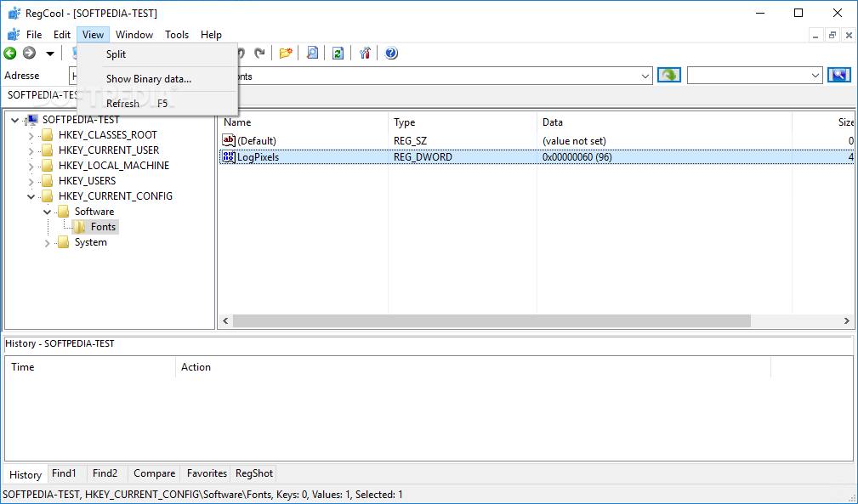
Task: Click the '0x00000060 (96)' data cell
Action: click(577, 157)
